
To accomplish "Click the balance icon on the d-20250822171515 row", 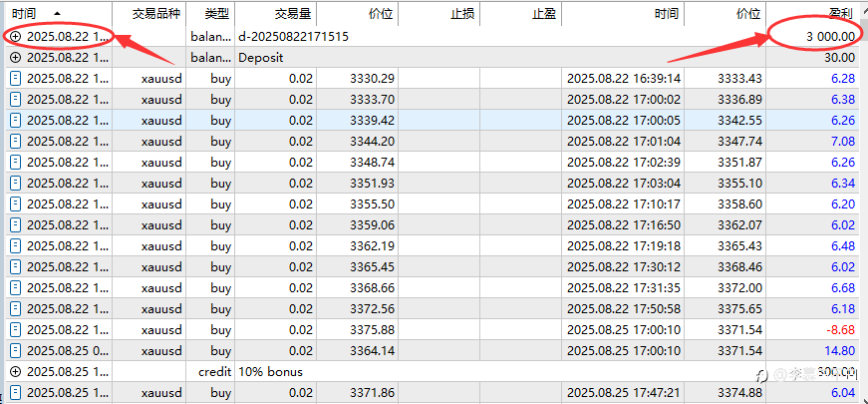I will click(15, 36).
